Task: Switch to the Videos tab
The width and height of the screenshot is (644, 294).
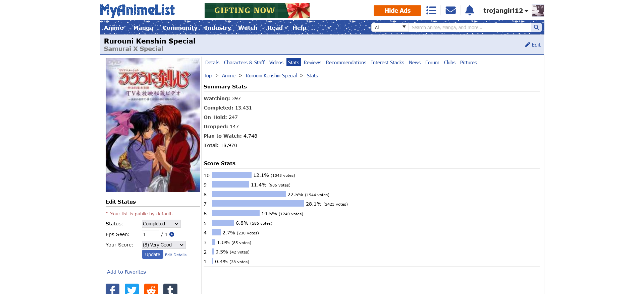Action: pos(276,63)
